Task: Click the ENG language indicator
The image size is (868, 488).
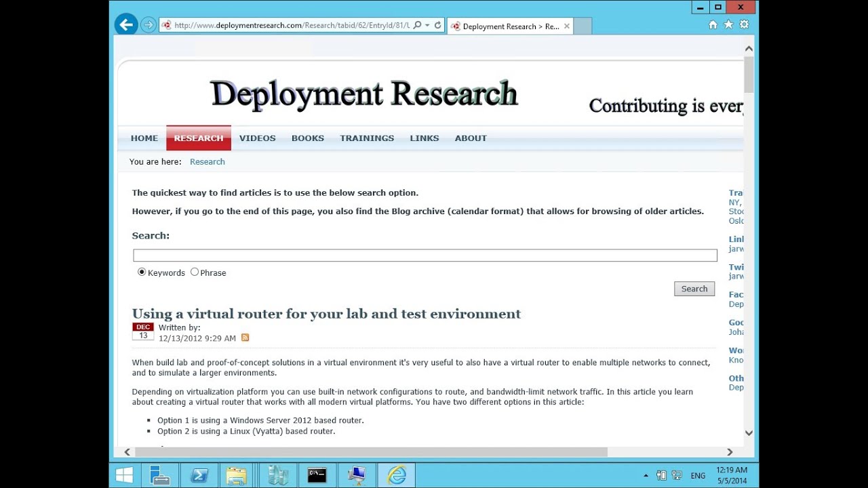Action: 698,476
